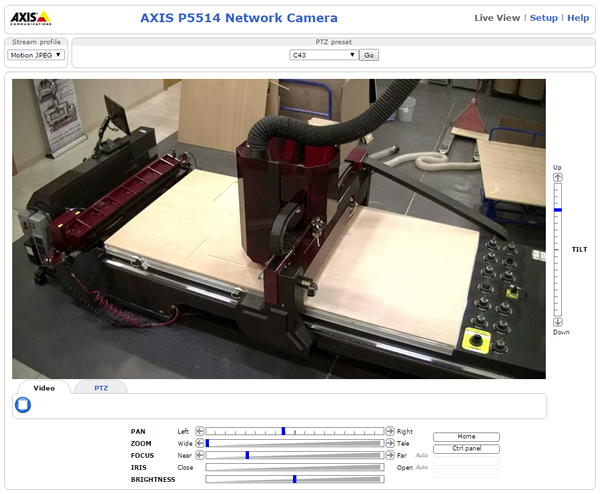Open the Setup link
600x494 pixels.
543,18
